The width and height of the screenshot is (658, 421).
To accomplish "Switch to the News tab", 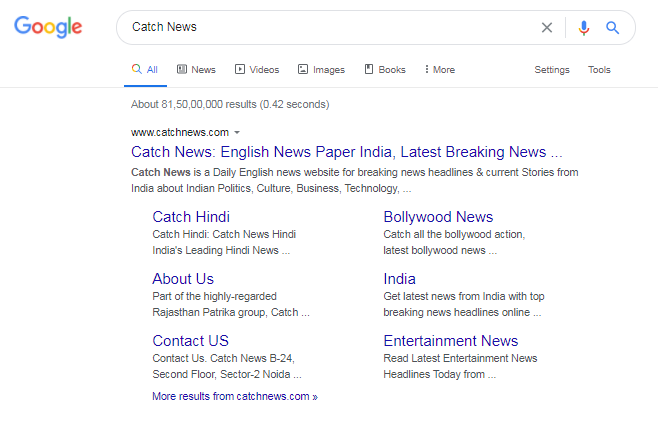I will tap(196, 70).
